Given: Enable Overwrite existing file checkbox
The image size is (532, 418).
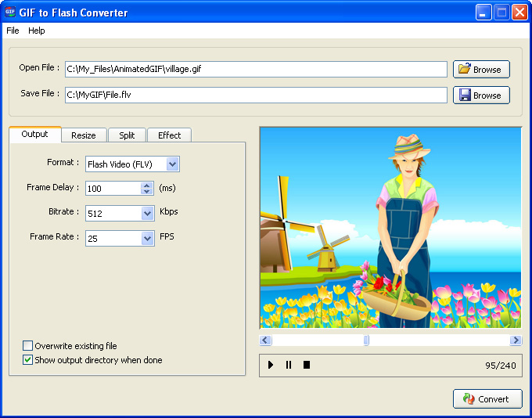Looking at the screenshot, I should [28, 346].
